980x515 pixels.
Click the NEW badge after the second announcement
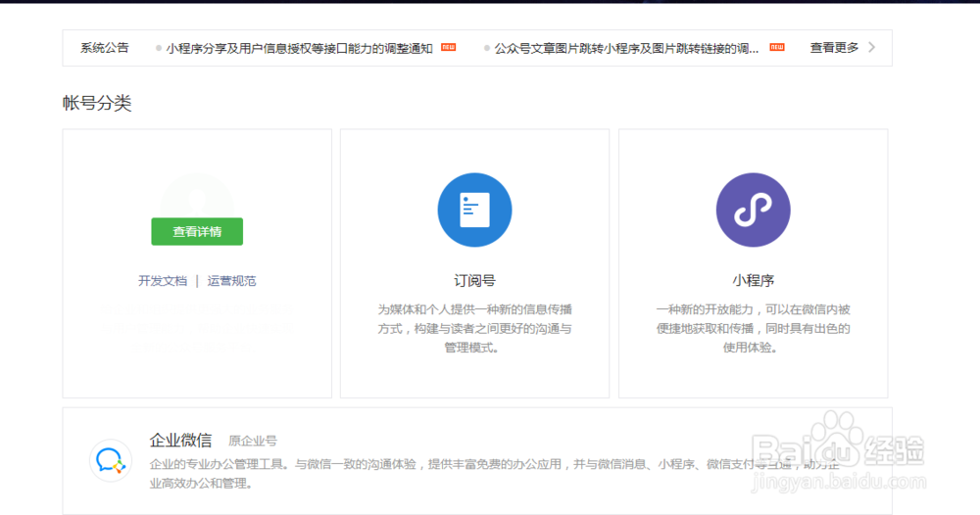[777, 47]
